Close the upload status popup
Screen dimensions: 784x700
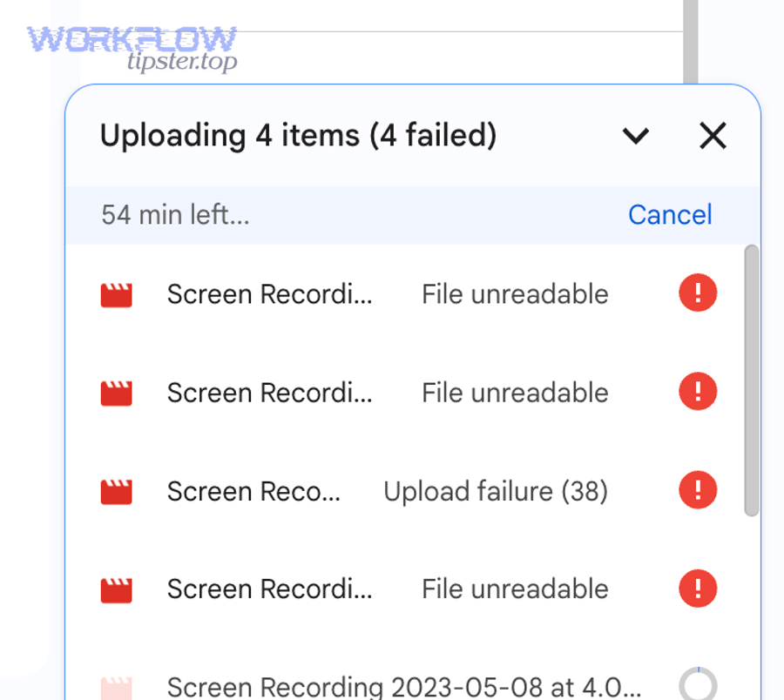713,136
